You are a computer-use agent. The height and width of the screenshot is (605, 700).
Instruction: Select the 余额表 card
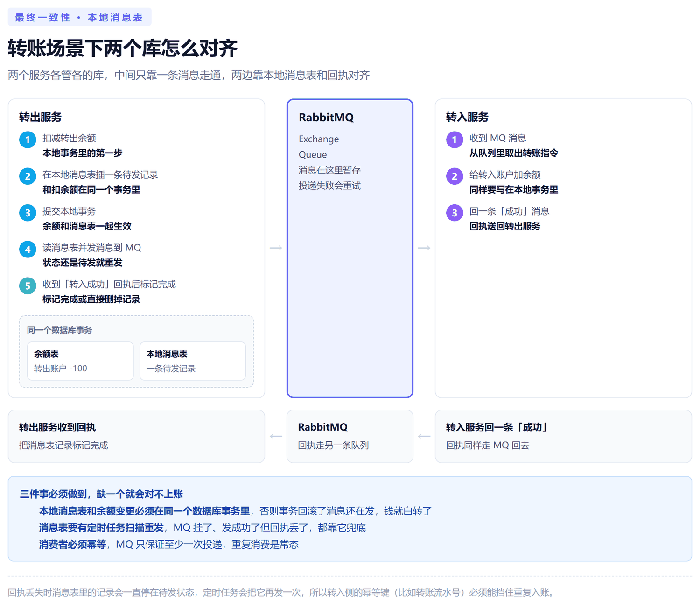click(x=80, y=361)
